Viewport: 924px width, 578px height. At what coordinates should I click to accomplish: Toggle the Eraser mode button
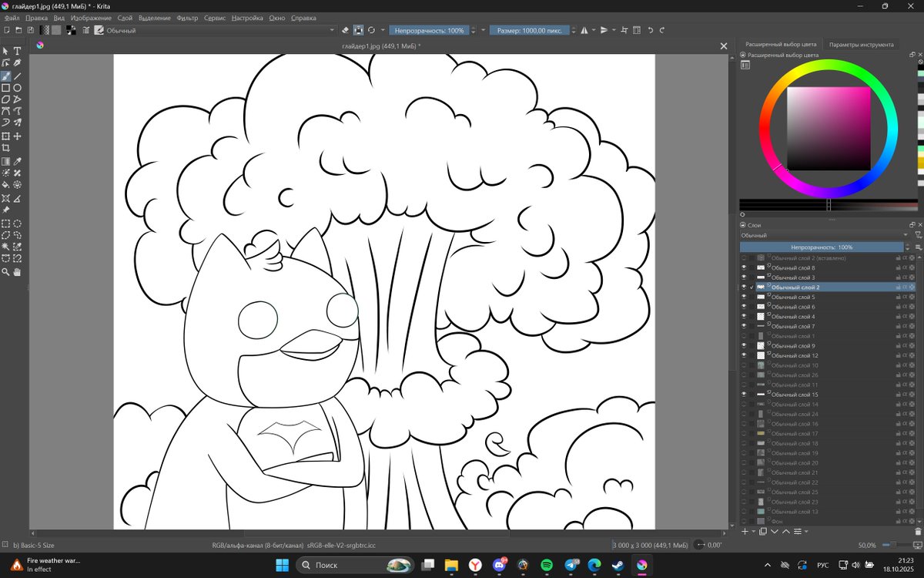[346, 30]
